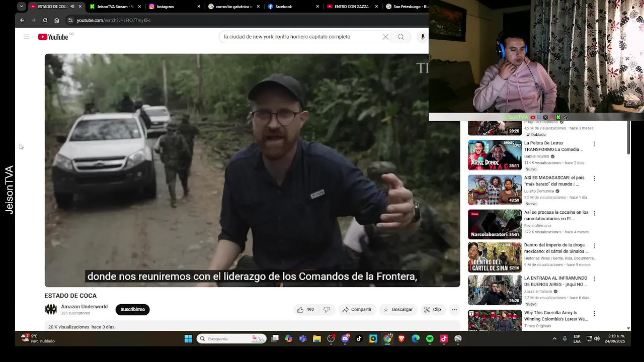Screen dimensions: 644x362
Task: Open Why This Guerrilla Army video title
Action: [x=556, y=316]
